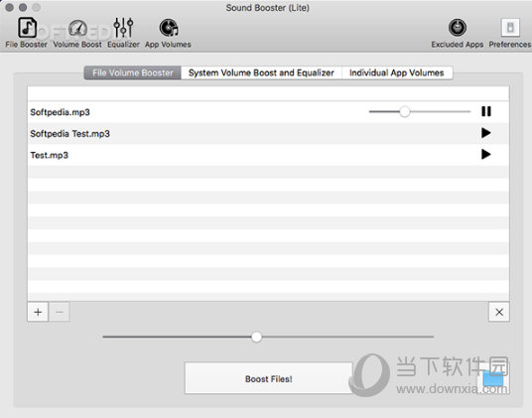Image resolution: width=532 pixels, height=418 pixels.
Task: Open the Excluded Apps toolbar icon
Action: click(x=458, y=28)
